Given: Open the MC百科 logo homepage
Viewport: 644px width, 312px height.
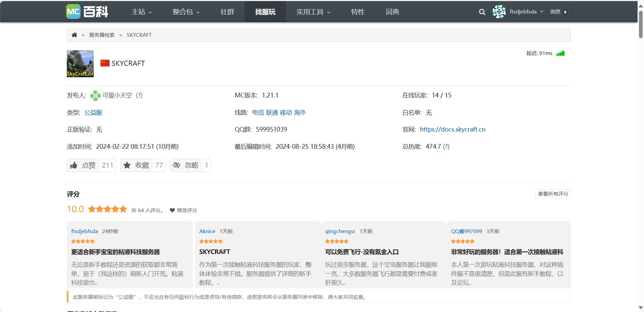Looking at the screenshot, I should pyautogui.click(x=87, y=12).
